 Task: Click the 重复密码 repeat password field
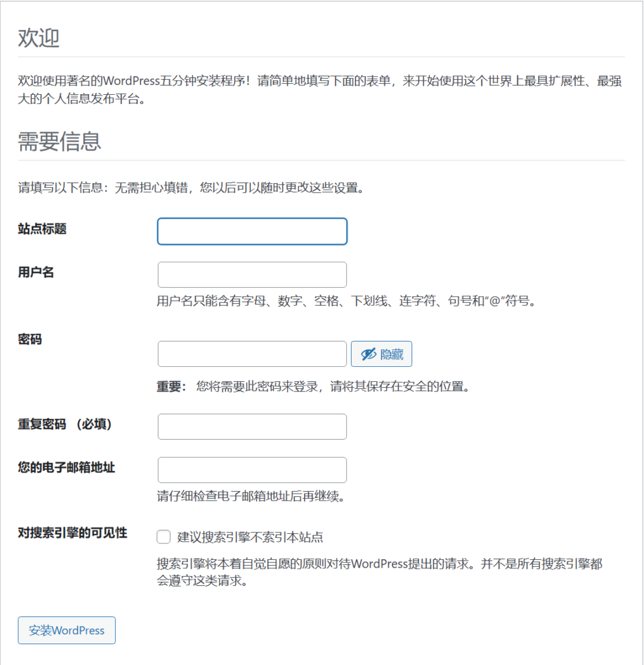click(252, 427)
